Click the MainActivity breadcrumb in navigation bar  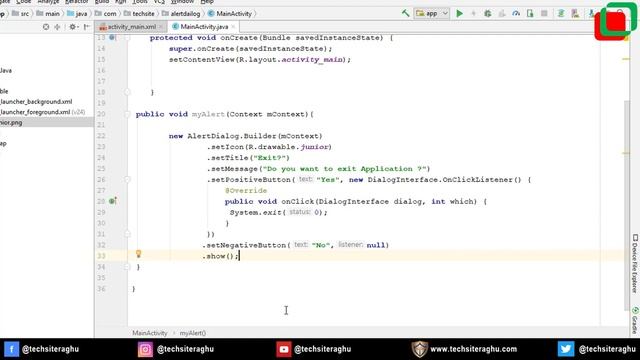click(x=229, y=13)
